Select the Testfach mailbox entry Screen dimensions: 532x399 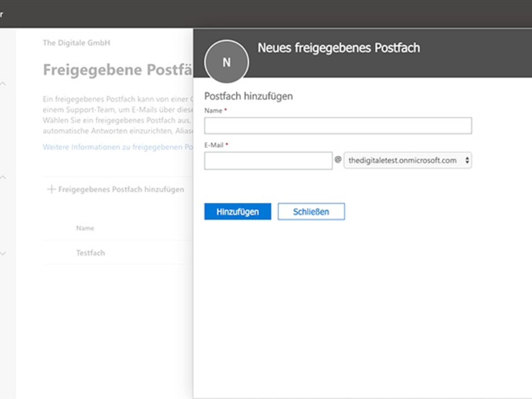click(x=90, y=252)
